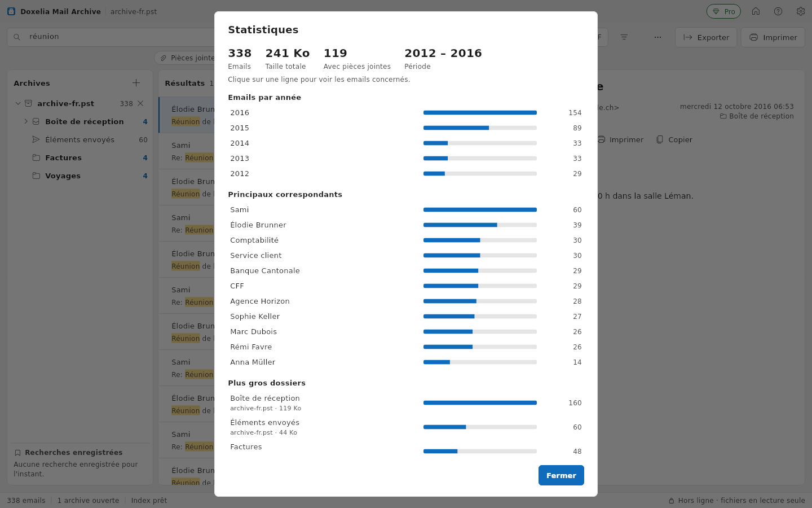Click the Service client correspondent row

406,255
